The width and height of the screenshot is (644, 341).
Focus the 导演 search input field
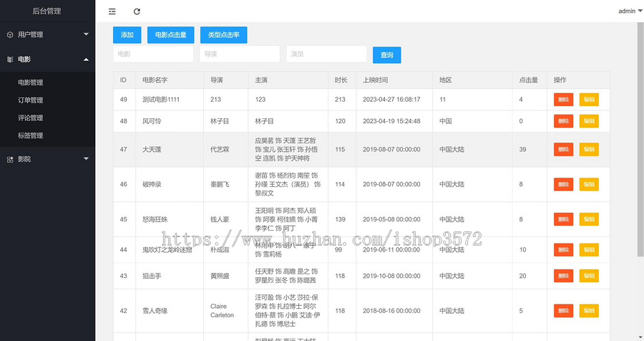pyautogui.click(x=240, y=54)
